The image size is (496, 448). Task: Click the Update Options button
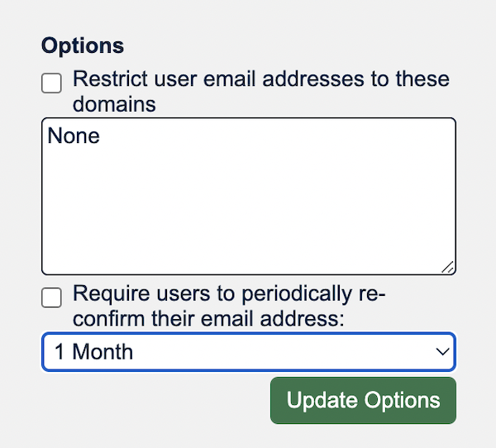click(363, 400)
